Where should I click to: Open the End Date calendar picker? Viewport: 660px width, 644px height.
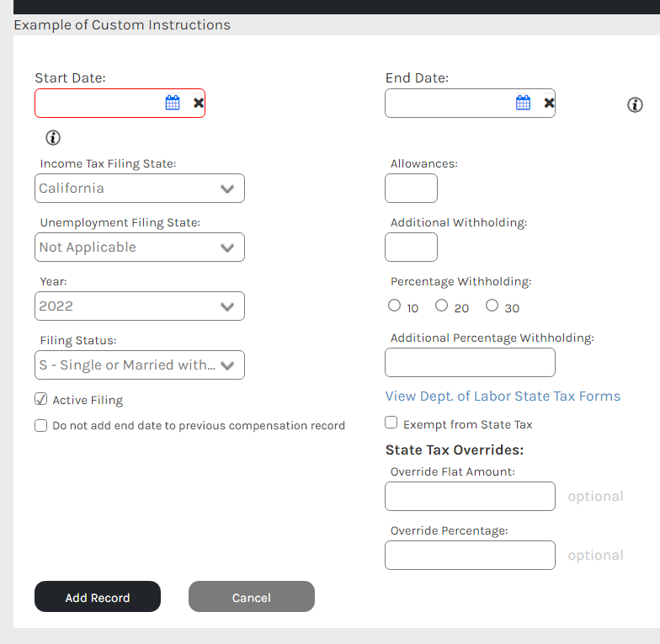tap(524, 103)
